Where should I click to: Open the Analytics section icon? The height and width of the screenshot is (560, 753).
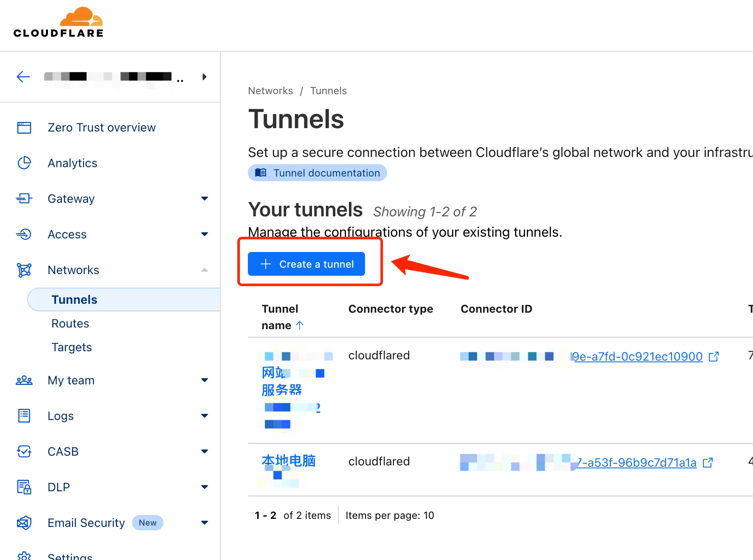click(24, 163)
